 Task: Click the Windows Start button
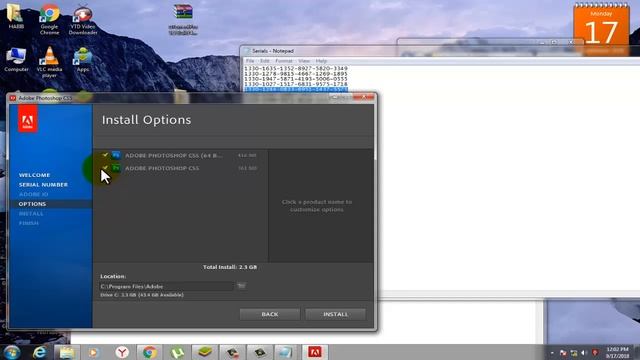click(x=11, y=352)
